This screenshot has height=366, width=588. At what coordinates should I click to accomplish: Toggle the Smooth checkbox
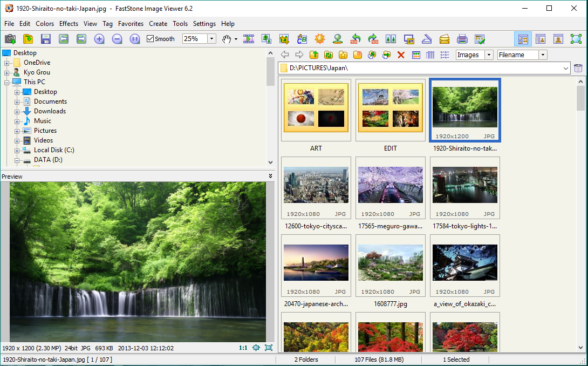151,39
